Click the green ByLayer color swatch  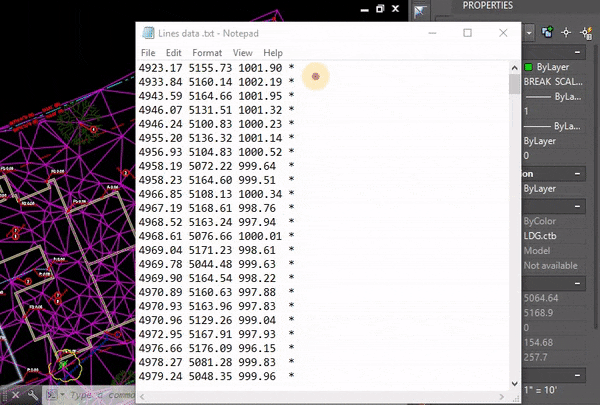coord(528,67)
